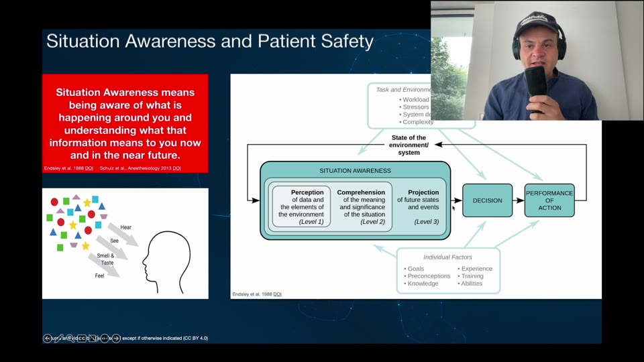Click the 'Complexity' bullet text

coord(418,122)
